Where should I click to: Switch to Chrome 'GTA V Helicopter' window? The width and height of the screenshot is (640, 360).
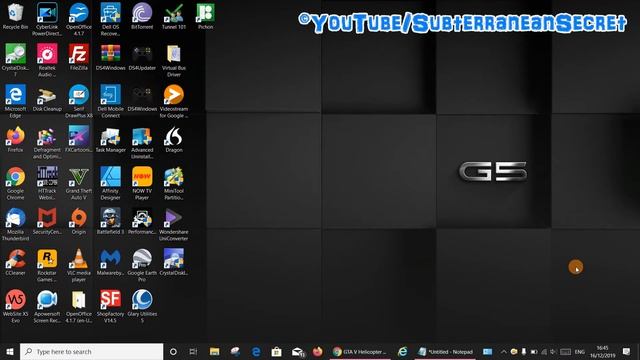click(x=360, y=351)
